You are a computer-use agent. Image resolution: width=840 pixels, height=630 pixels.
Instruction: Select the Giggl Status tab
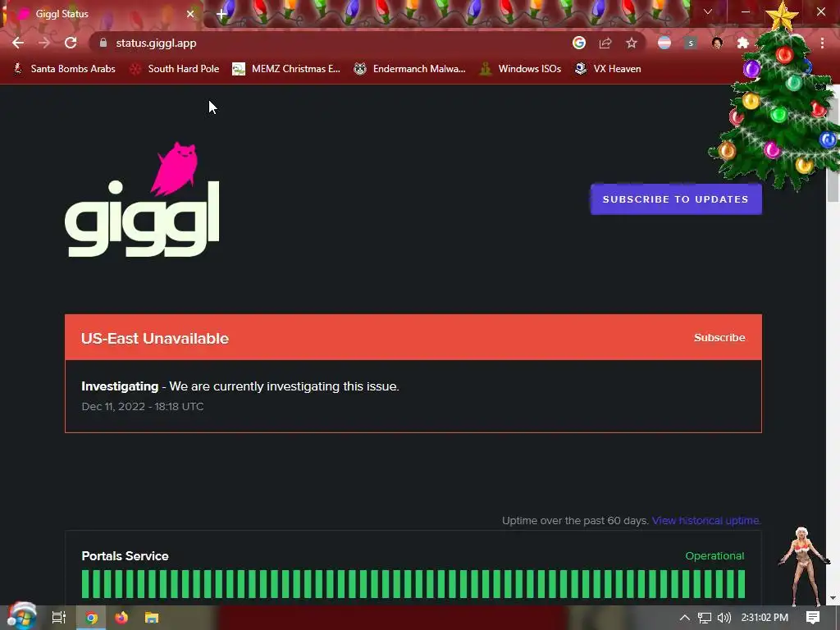[102, 14]
